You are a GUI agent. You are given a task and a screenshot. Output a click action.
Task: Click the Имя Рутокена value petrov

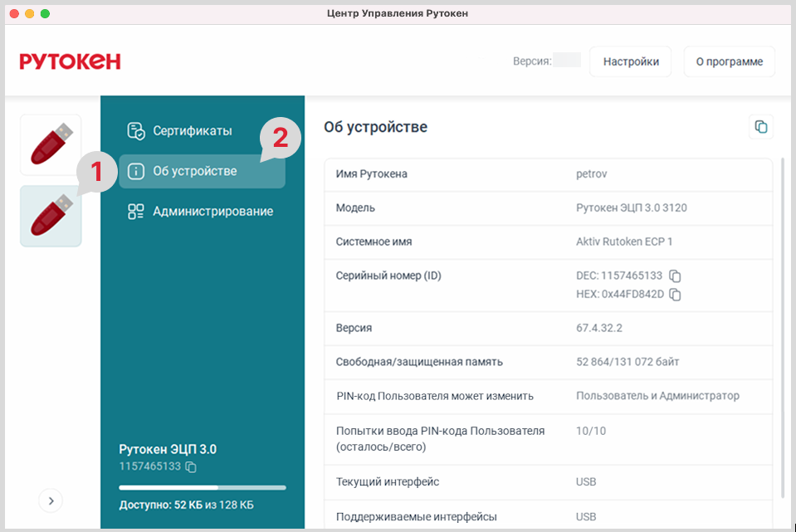click(591, 174)
